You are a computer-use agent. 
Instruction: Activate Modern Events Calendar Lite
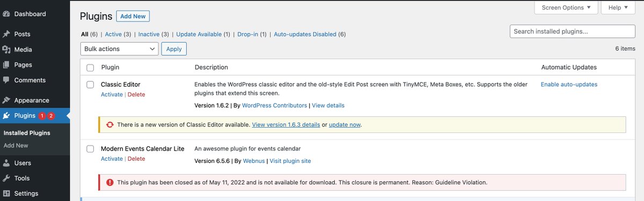pos(112,159)
